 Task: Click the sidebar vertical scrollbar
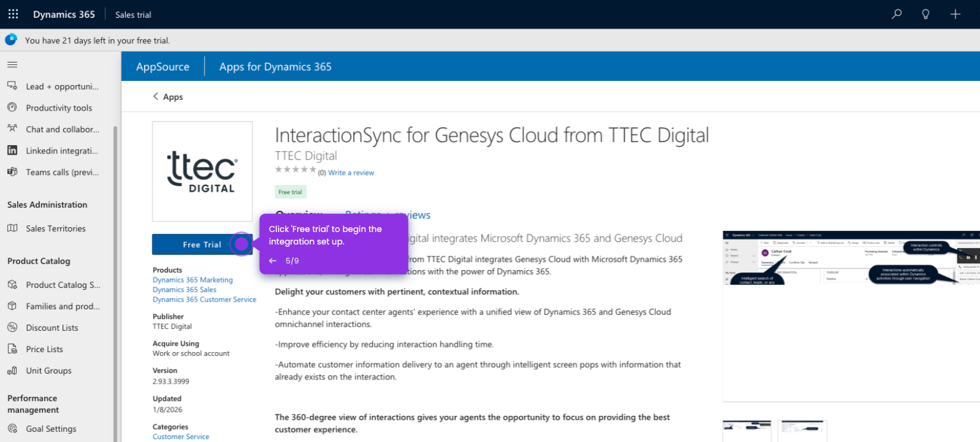pos(116,283)
